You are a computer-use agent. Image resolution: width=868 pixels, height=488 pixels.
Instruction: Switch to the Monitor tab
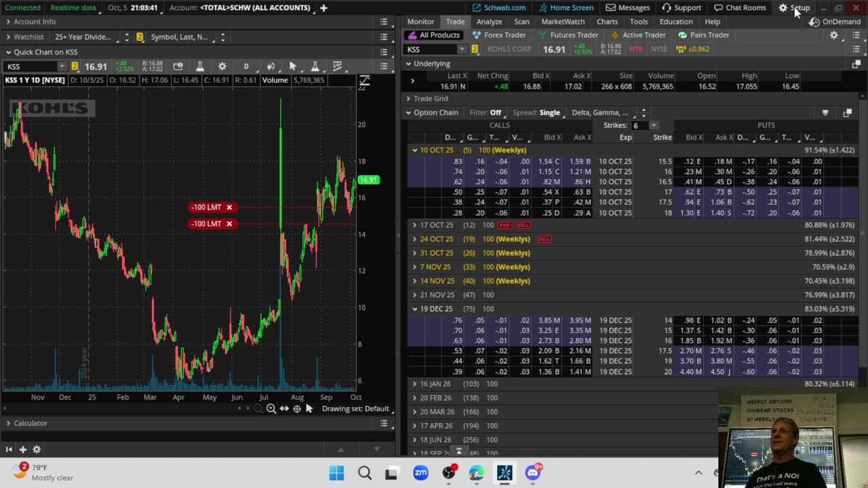point(420,22)
